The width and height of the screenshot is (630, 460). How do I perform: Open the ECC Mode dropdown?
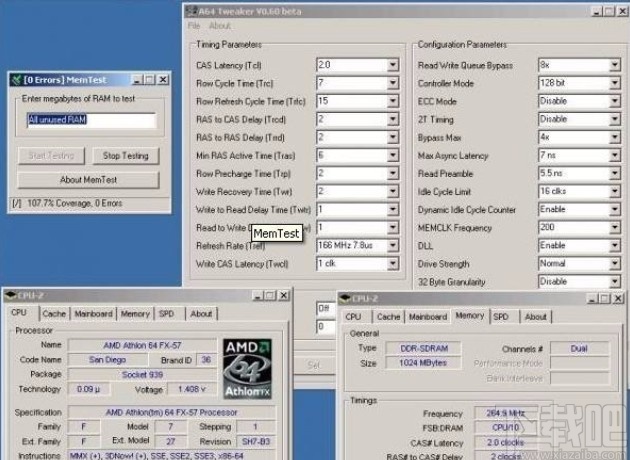point(615,101)
